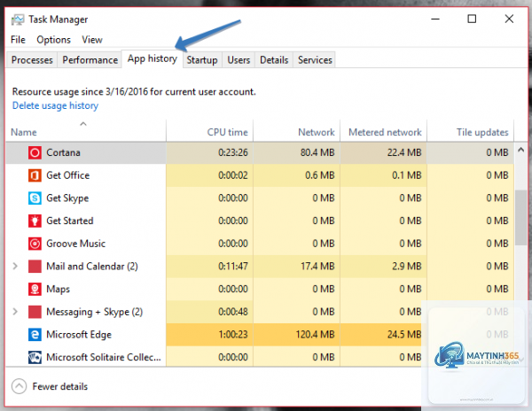Open the File menu
Viewport: 532px width, 411px height.
click(x=18, y=40)
